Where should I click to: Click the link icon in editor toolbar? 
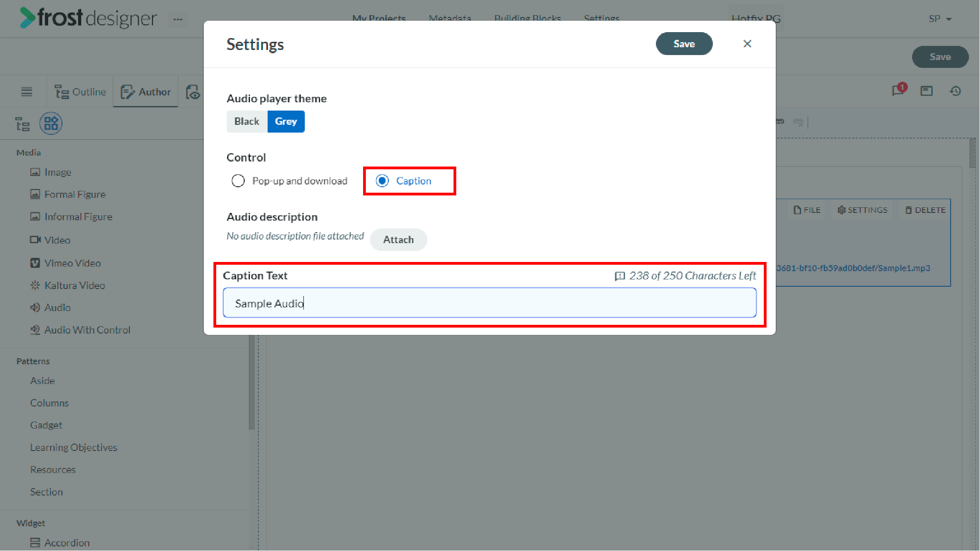780,122
